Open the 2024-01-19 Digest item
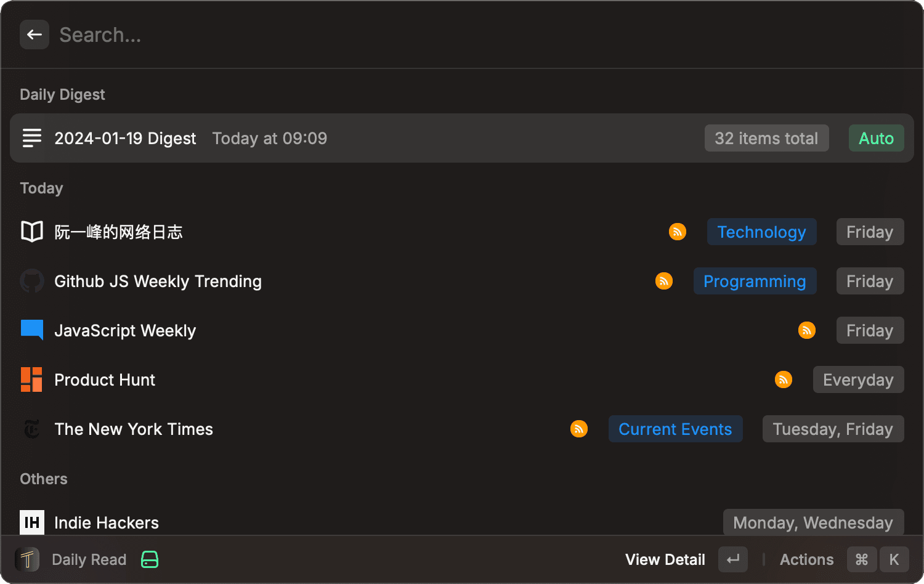This screenshot has height=584, width=924. point(125,138)
